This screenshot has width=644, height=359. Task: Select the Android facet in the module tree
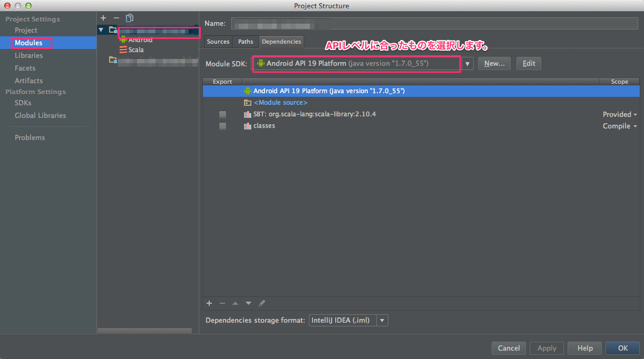(140, 39)
